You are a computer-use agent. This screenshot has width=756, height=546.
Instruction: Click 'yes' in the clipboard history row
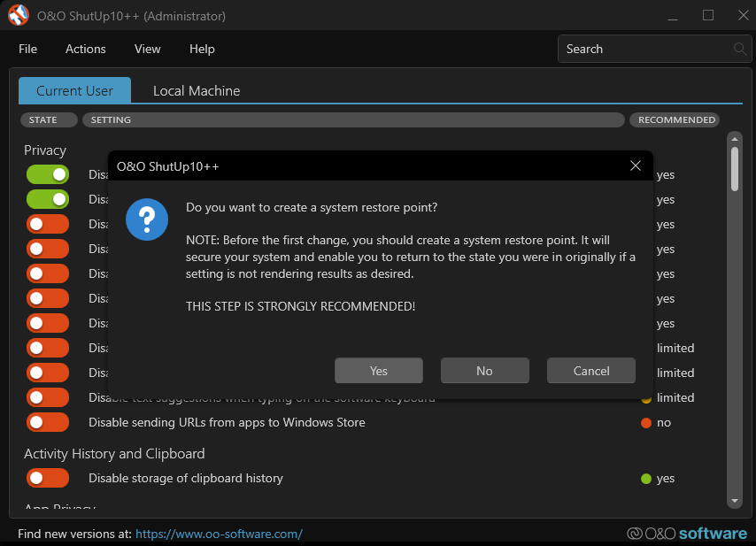tap(666, 479)
